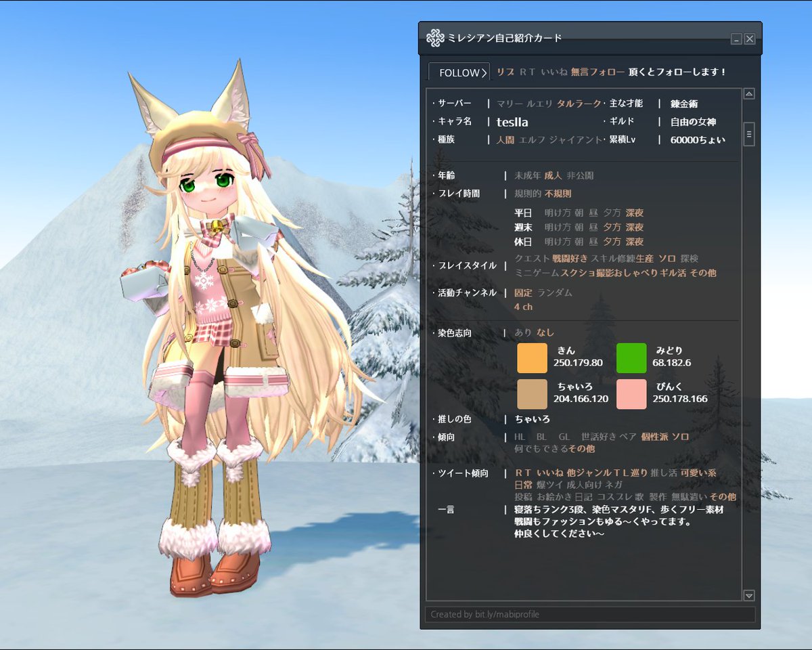This screenshot has width=812, height=650.
Task: Select 探検 play style
Action: 690,259
